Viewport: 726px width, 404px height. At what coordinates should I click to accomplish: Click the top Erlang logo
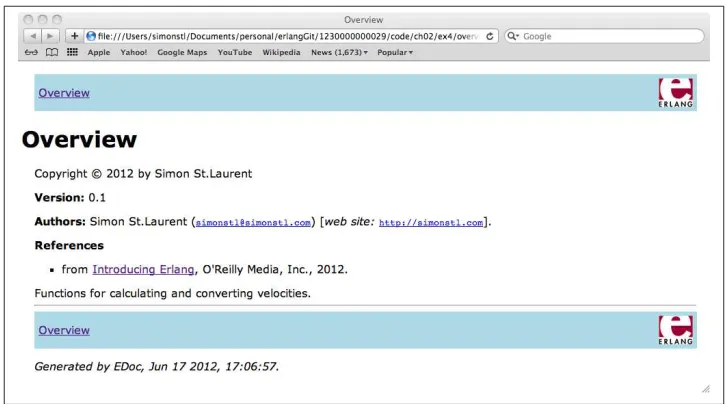click(x=676, y=93)
